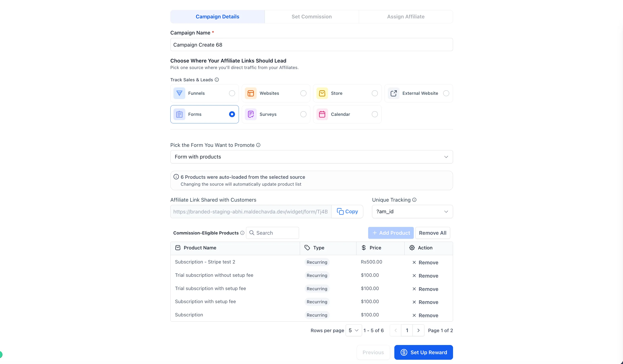Screen dimensions: 623x364
Task: Open the Rows per page dropdown
Action: point(353,330)
